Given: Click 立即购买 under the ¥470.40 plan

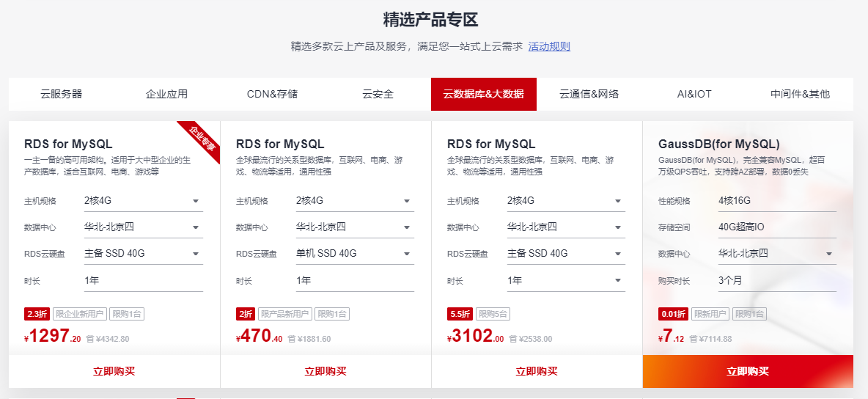Looking at the screenshot, I should pos(325,371).
